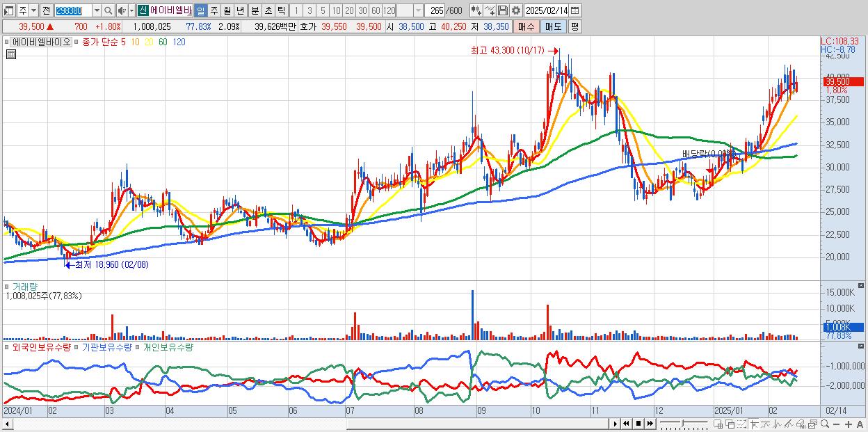Screen dimensions: 868x432
Task: Toggle the 외국인보유수량 legend marker
Action: click(6, 347)
